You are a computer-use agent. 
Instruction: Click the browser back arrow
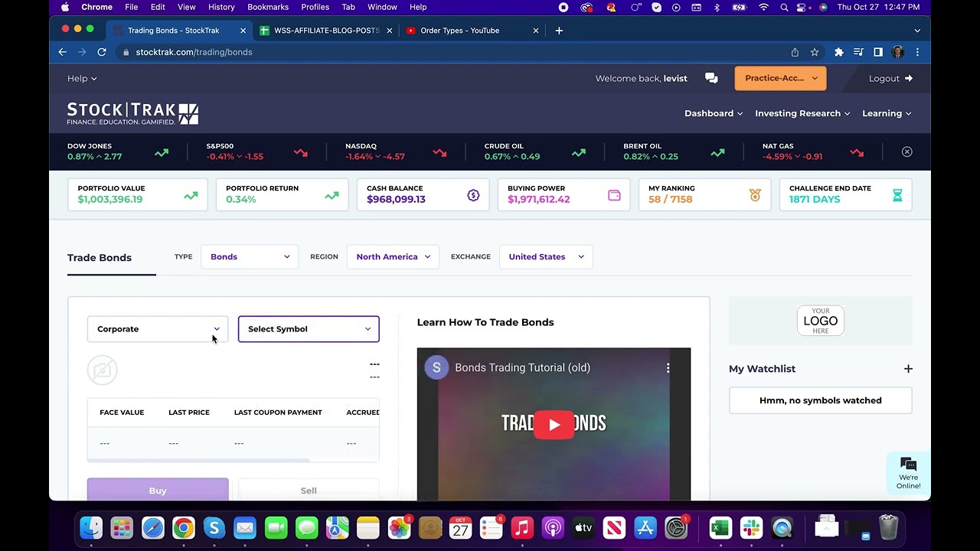click(63, 52)
